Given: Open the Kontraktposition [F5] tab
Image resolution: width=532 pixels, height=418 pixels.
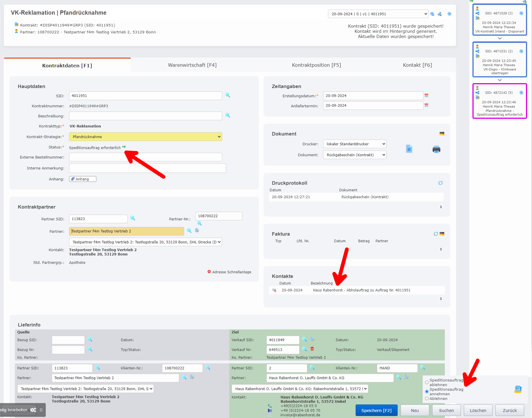Looking at the screenshot, I should click(x=316, y=65).
